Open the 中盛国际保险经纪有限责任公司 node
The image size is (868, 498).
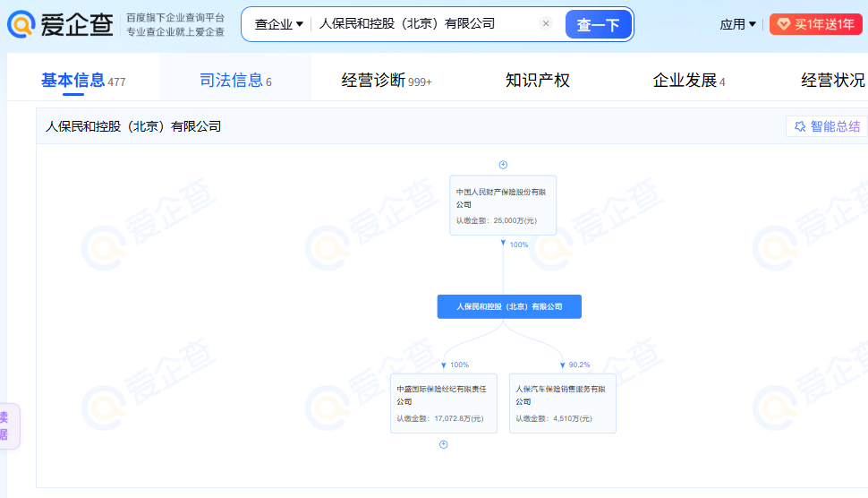click(x=444, y=403)
